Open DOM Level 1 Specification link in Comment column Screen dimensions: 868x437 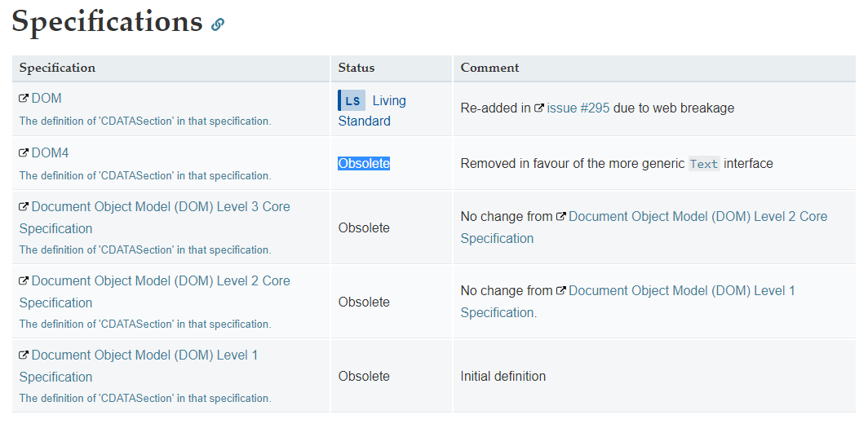coord(681,291)
